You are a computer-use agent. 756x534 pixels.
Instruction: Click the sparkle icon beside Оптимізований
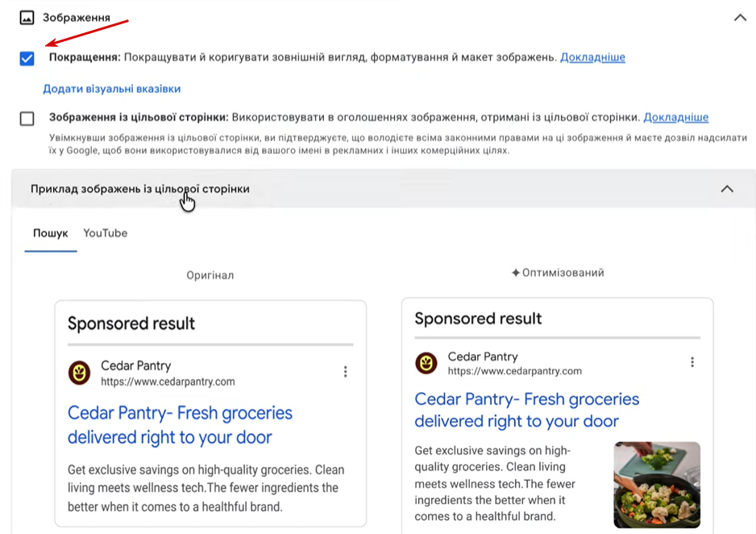coord(516,273)
